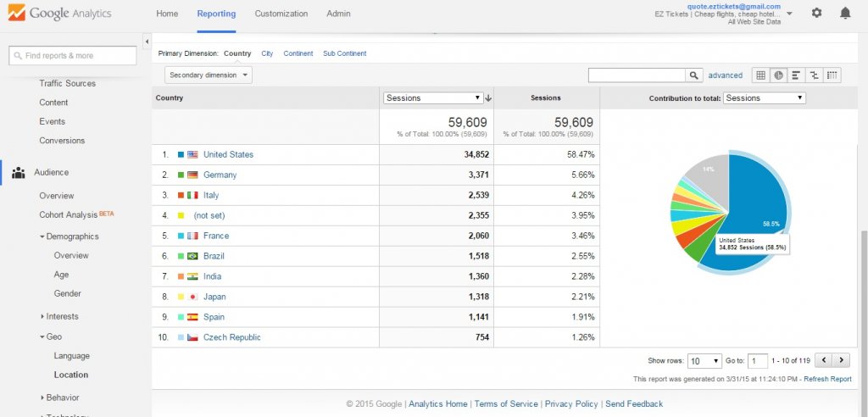Click the United States country link
The image size is (868, 417).
tap(228, 155)
